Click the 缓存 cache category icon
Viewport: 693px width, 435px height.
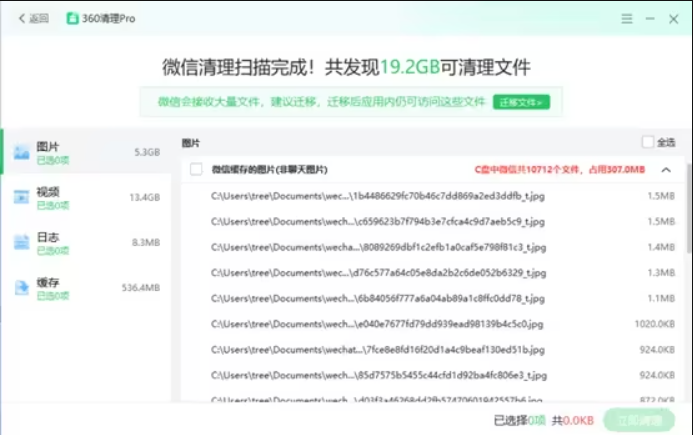21,287
